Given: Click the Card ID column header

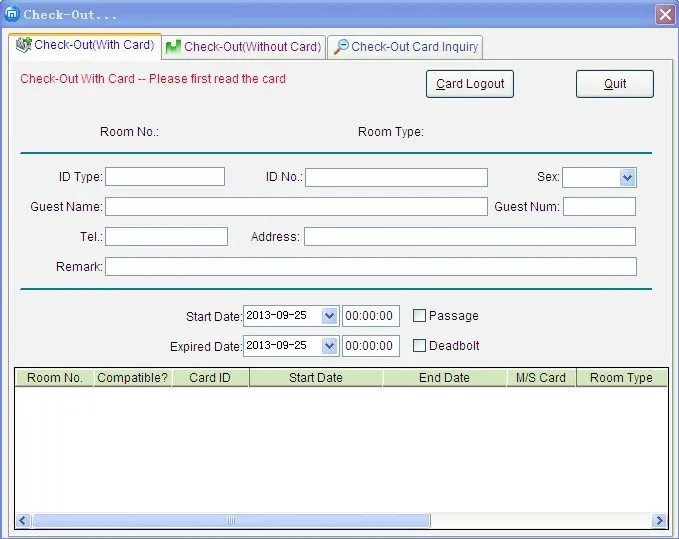Looking at the screenshot, I should point(210,378).
